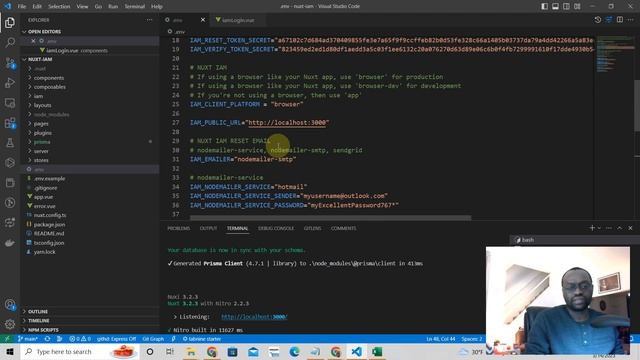Screen dimensions: 640x360
Task: Toggle panel layout icon in title bar
Action: (x=556, y=6)
